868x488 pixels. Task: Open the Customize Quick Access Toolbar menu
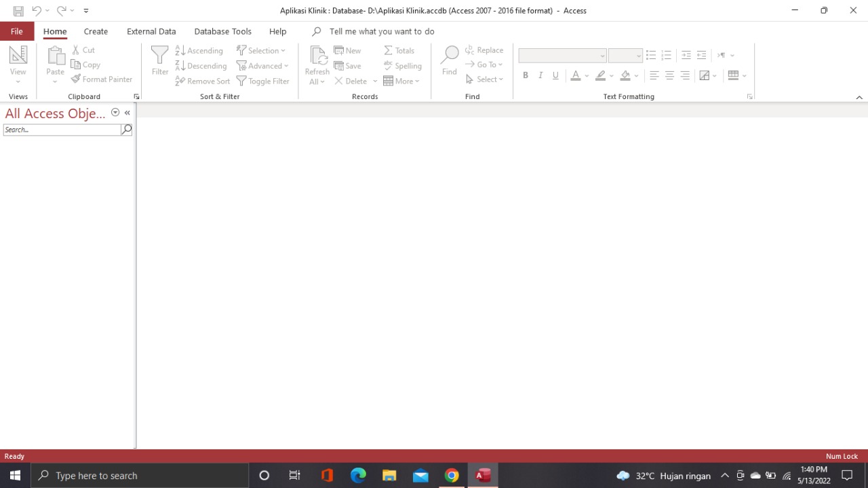(86, 11)
